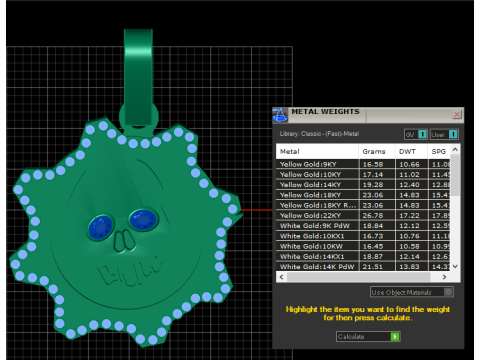The width and height of the screenshot is (480, 360).
Task: Click the 26.78 grams cell
Action: pyautogui.click(x=377, y=215)
